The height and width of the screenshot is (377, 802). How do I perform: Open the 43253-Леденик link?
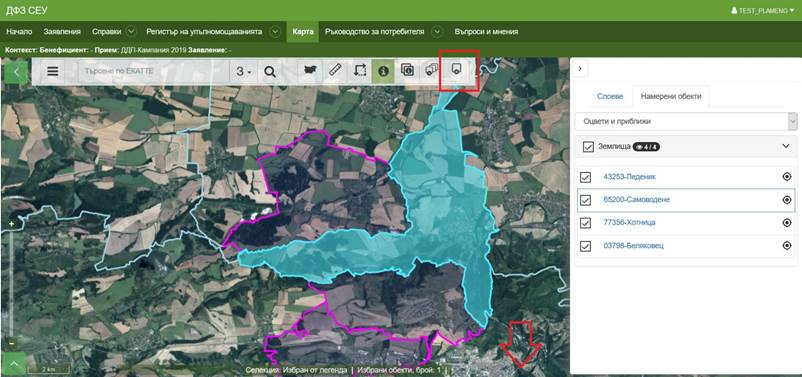(x=629, y=176)
